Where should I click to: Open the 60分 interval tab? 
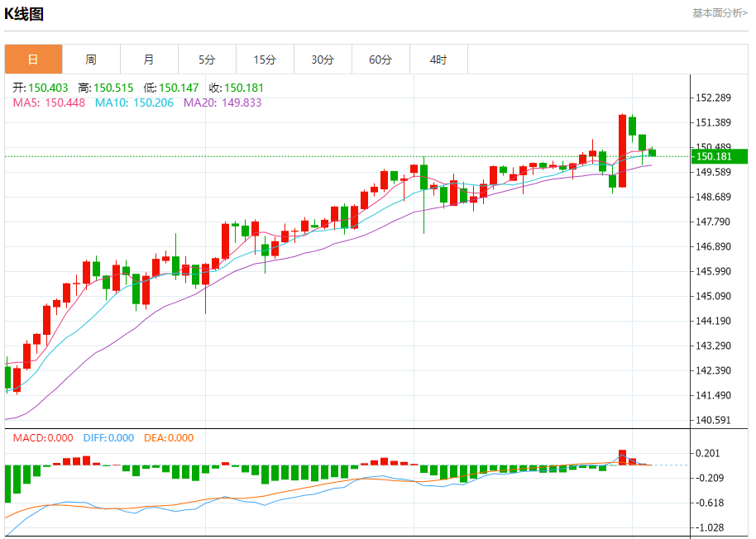380,60
